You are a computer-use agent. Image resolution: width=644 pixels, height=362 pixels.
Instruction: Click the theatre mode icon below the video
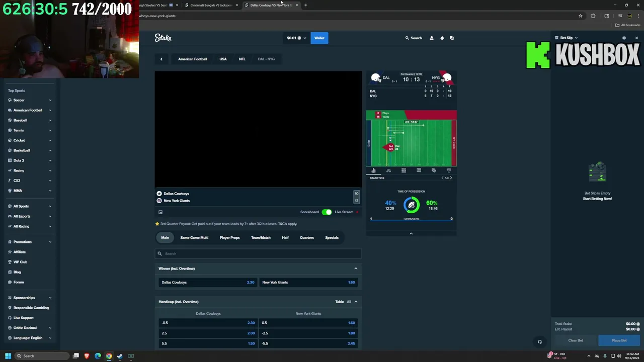pos(160,212)
